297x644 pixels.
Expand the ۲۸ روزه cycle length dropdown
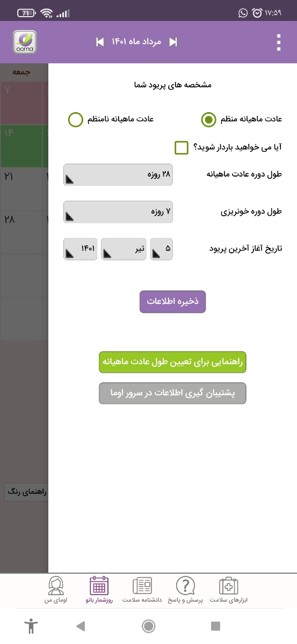(118, 175)
